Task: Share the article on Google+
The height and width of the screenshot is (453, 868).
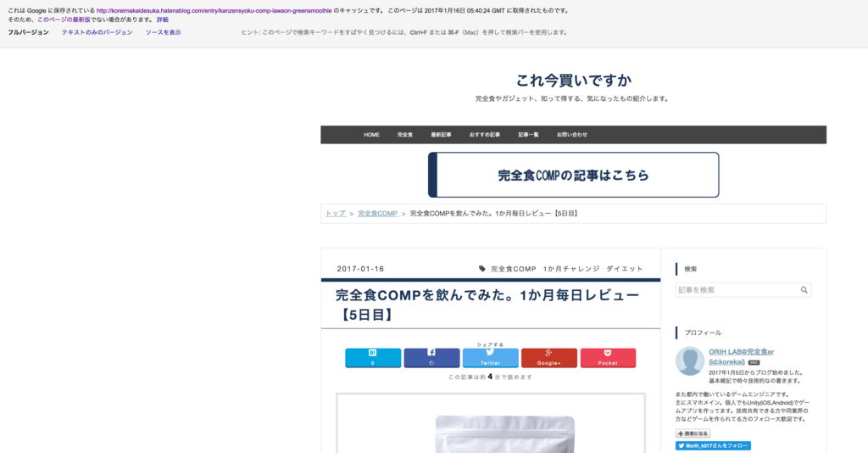Action: (549, 358)
